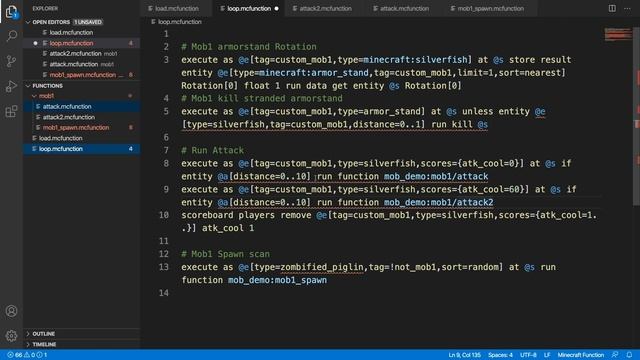This screenshot has width=640, height=360.
Task: Click the '# Mob1 Spawn scan' comment
Action: click(x=225, y=254)
